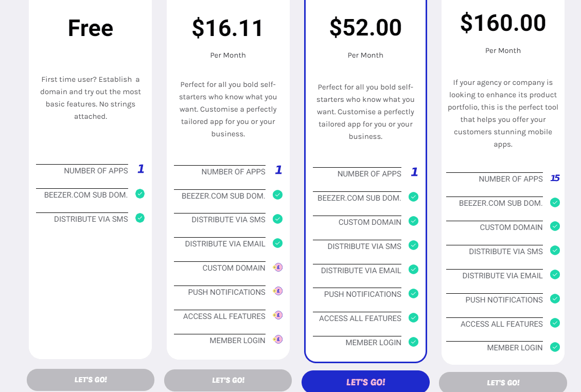Click the Access All Features checkmark in $160.00 plan
This screenshot has height=392, width=581.
555,323
